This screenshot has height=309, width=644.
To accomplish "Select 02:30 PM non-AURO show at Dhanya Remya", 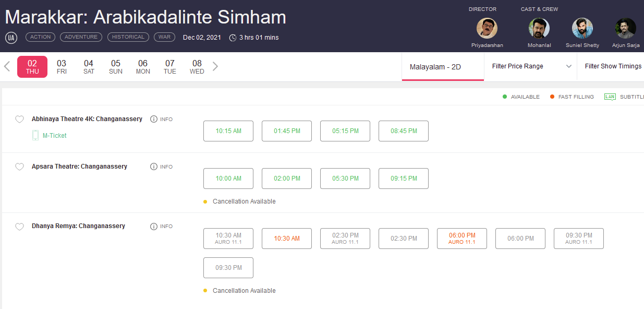I will click(x=404, y=239).
